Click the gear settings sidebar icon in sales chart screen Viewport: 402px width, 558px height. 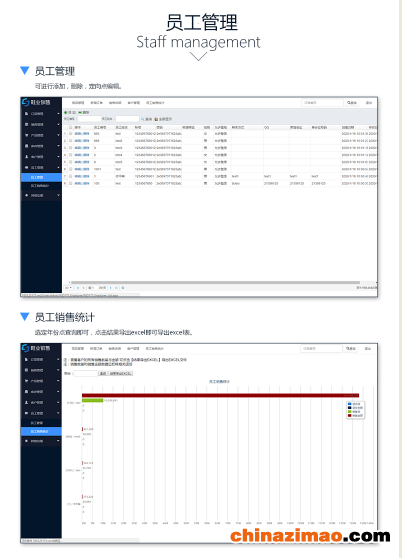click(27, 441)
